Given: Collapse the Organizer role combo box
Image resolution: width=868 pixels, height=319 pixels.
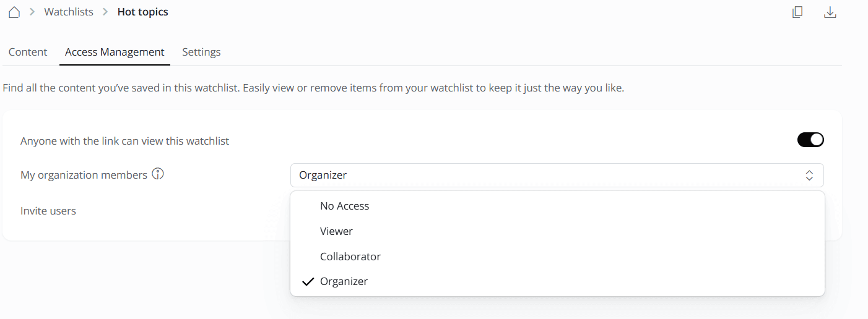Looking at the screenshot, I should [x=557, y=176].
